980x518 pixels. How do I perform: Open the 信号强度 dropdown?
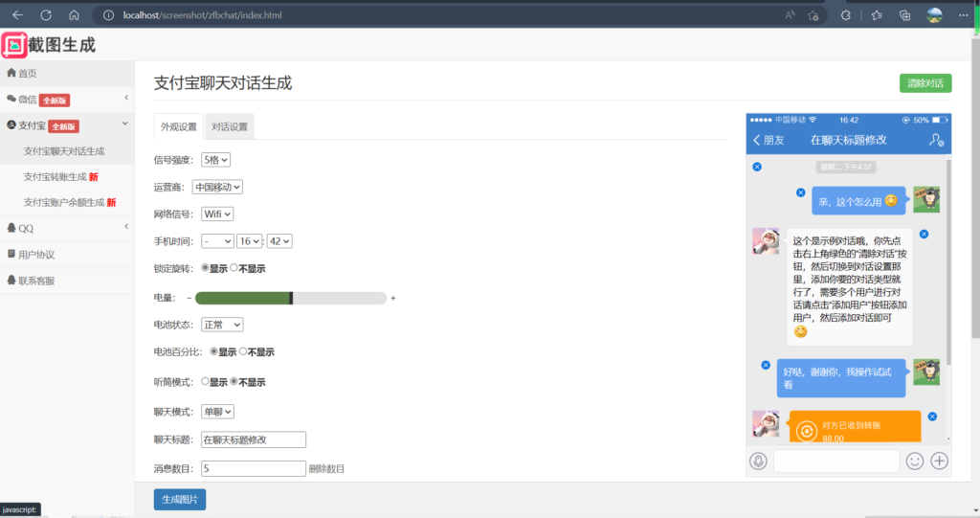pos(215,160)
